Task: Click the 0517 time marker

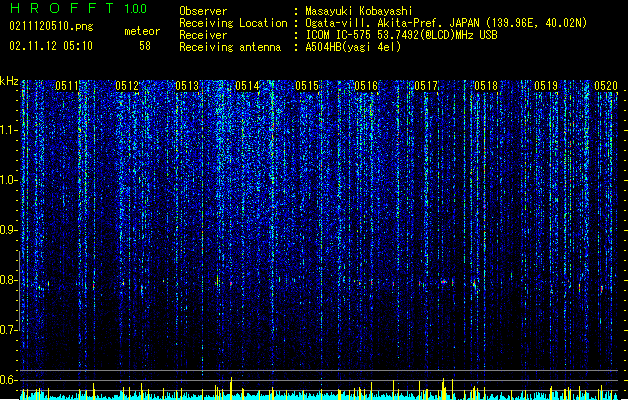Action: (x=426, y=86)
